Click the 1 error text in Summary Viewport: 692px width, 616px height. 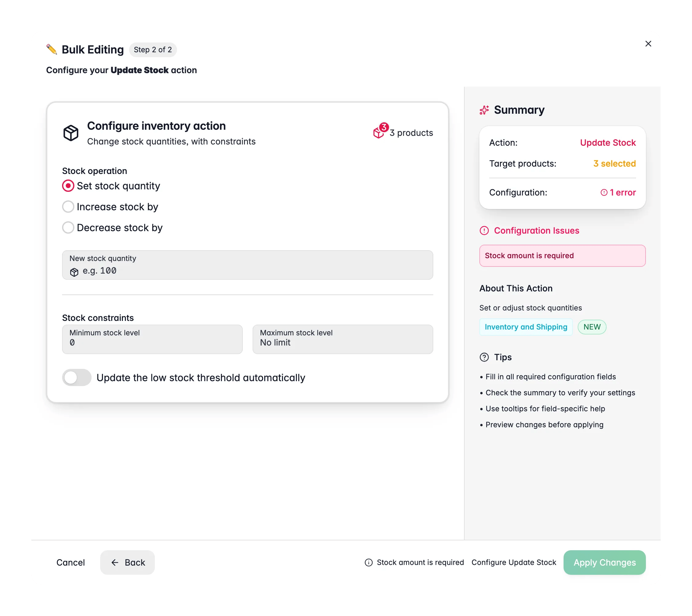[x=623, y=192]
